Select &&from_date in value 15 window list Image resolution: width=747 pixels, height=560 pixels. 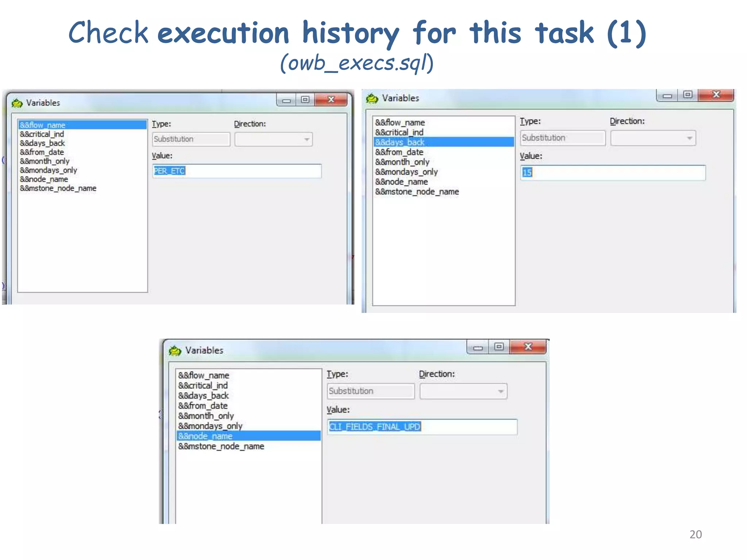(x=399, y=152)
